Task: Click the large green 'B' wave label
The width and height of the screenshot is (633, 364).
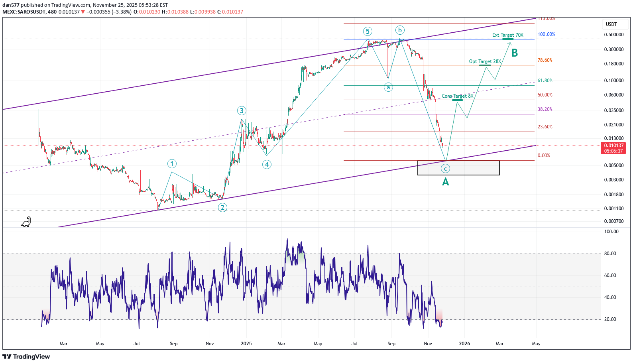Action: (515, 53)
